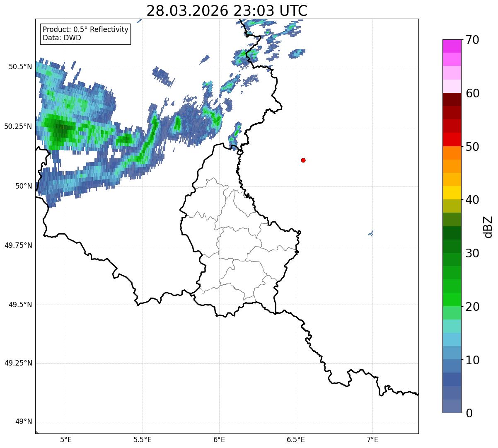Click the 6°E longitude label

coord(219,440)
